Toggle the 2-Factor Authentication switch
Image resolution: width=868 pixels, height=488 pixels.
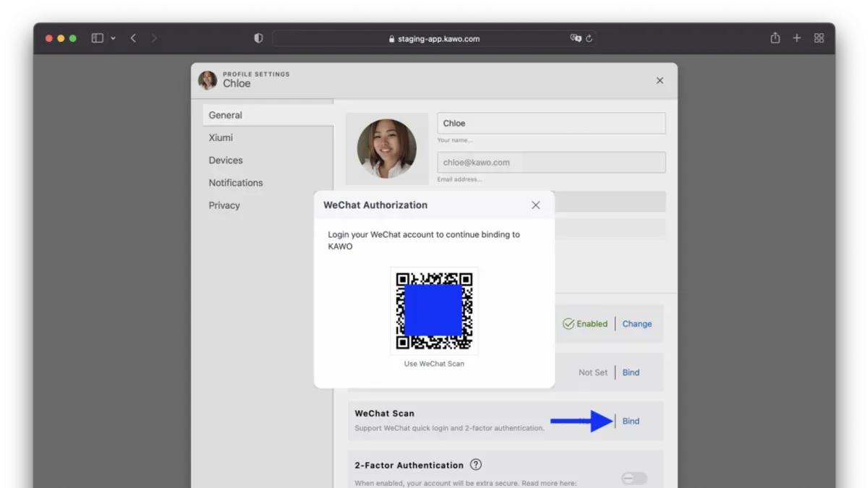[x=634, y=479]
